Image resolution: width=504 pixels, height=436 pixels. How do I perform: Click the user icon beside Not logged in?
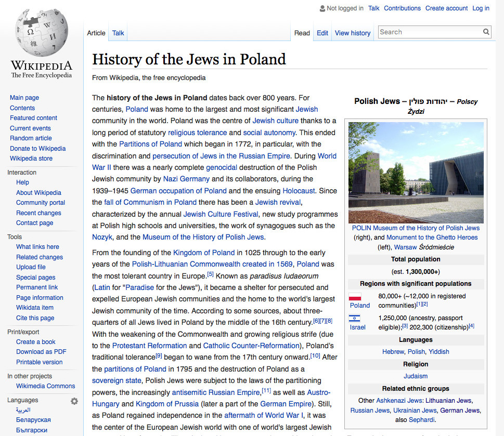(321, 8)
